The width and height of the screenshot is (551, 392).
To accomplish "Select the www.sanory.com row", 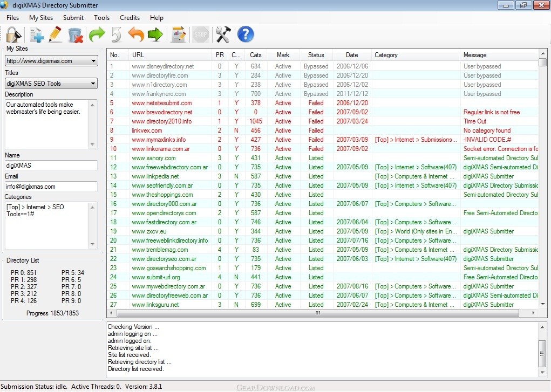I will [323, 157].
